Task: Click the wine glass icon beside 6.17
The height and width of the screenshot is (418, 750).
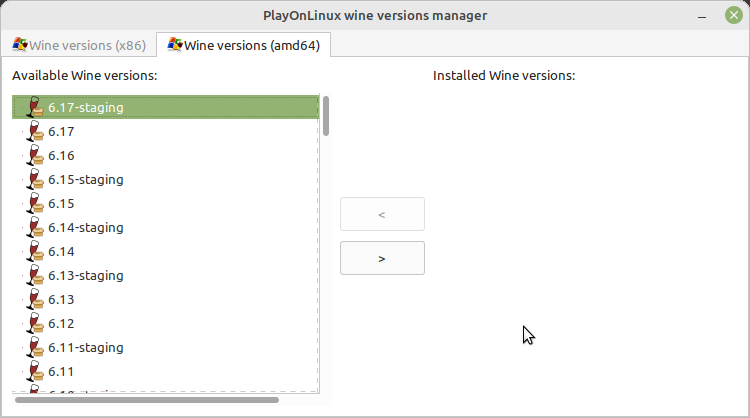Action: click(x=35, y=132)
